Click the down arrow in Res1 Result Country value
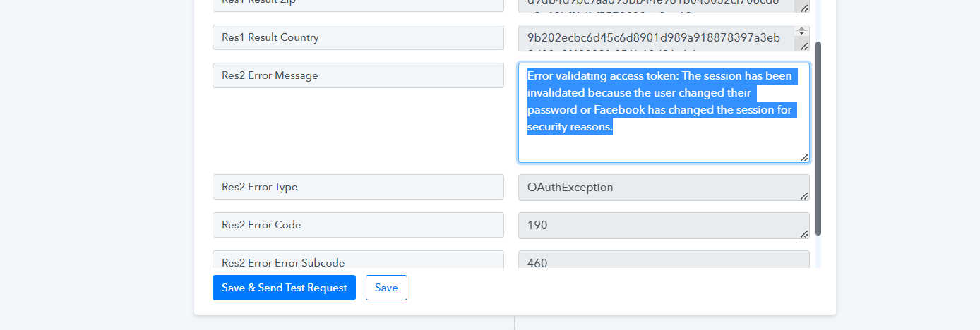This screenshot has height=330, width=980. coord(801,33)
